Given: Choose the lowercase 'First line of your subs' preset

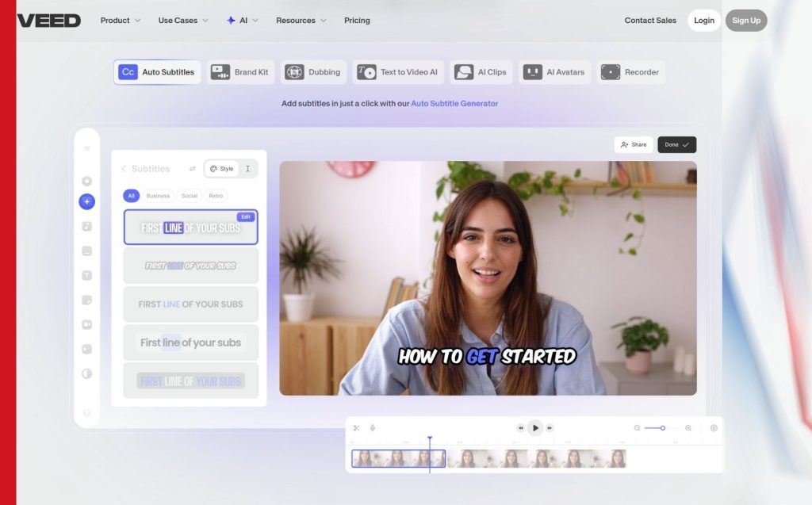Looking at the screenshot, I should [x=190, y=342].
